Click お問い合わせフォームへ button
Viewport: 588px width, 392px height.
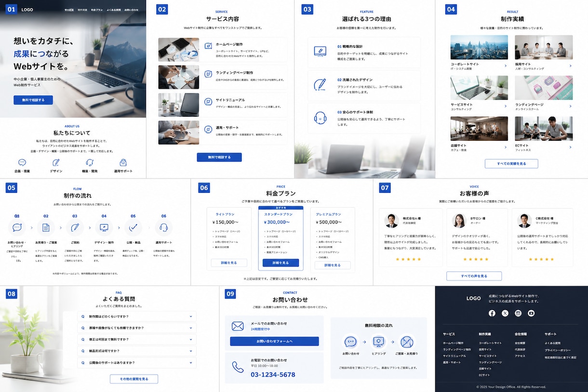(274, 341)
